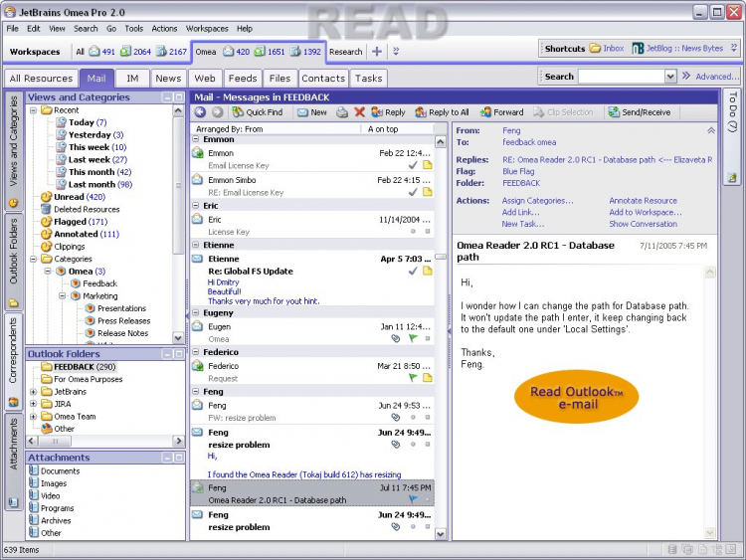Select Today view under Recent
This screenshot has width=746, height=560.
82,122
